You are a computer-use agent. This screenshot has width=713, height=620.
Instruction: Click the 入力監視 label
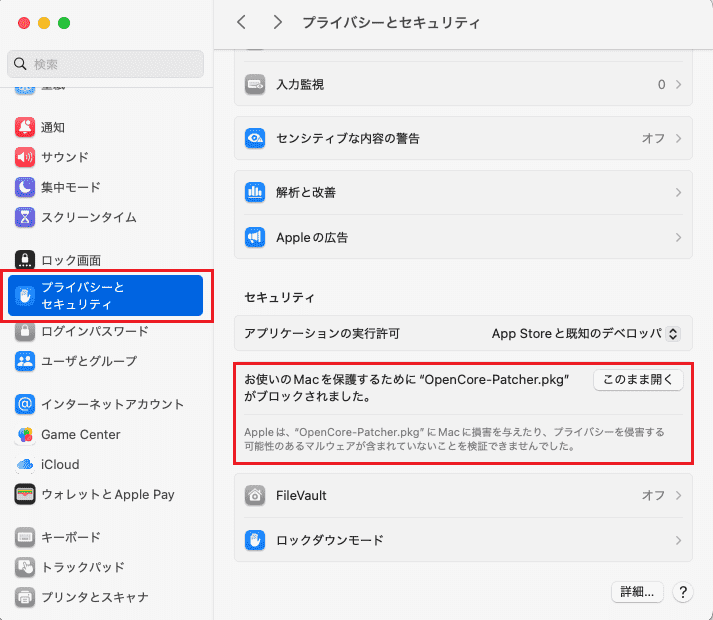[300, 85]
